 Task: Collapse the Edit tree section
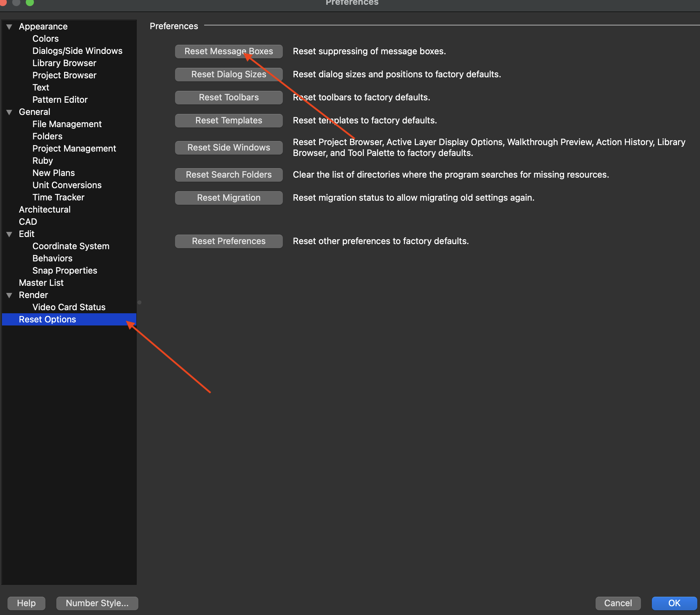[x=9, y=234]
